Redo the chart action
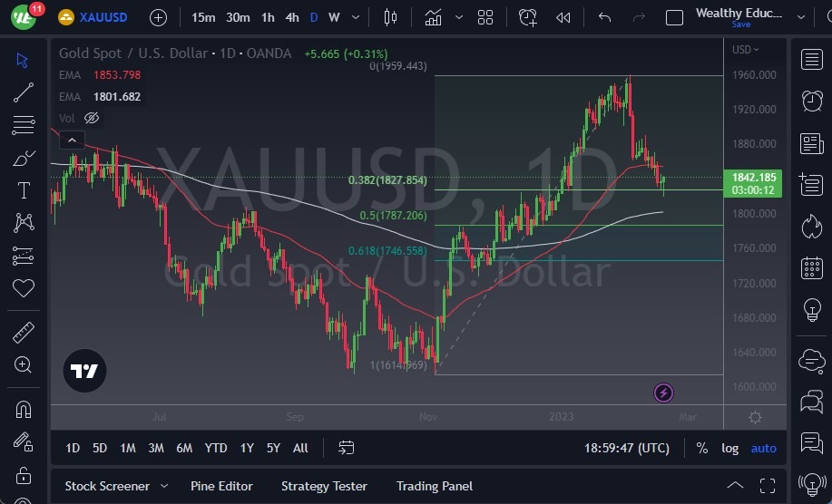This screenshot has width=832, height=504. click(x=639, y=17)
